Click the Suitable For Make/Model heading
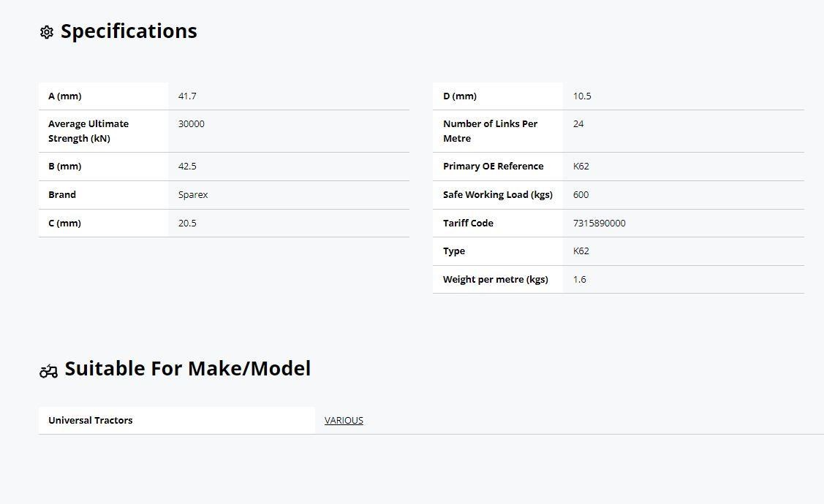Screen dimensions: 824x504 tap(188, 369)
